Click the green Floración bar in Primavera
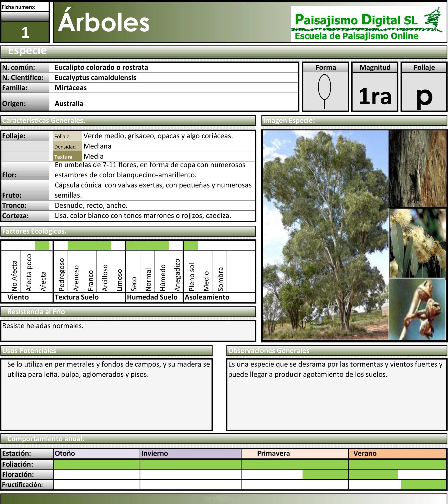Image resolution: width=448 pixels, height=504 pixels. pyautogui.click(x=325, y=474)
